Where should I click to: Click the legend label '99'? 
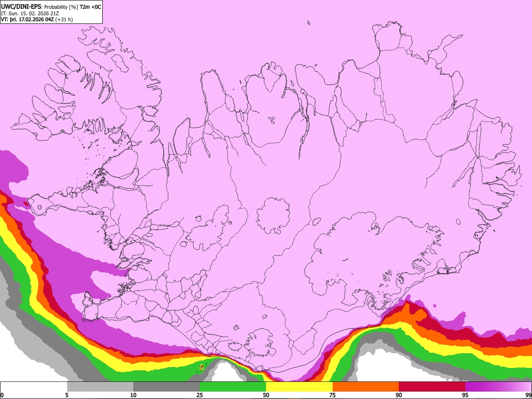pyautogui.click(x=528, y=395)
